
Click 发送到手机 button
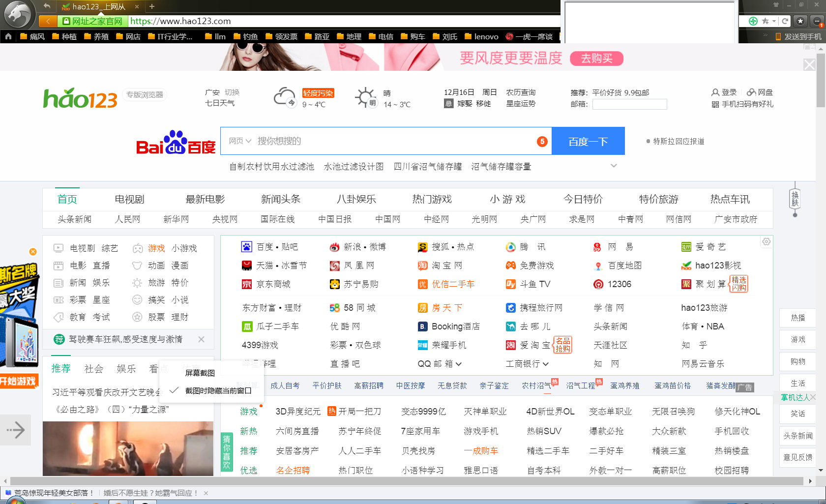click(798, 36)
